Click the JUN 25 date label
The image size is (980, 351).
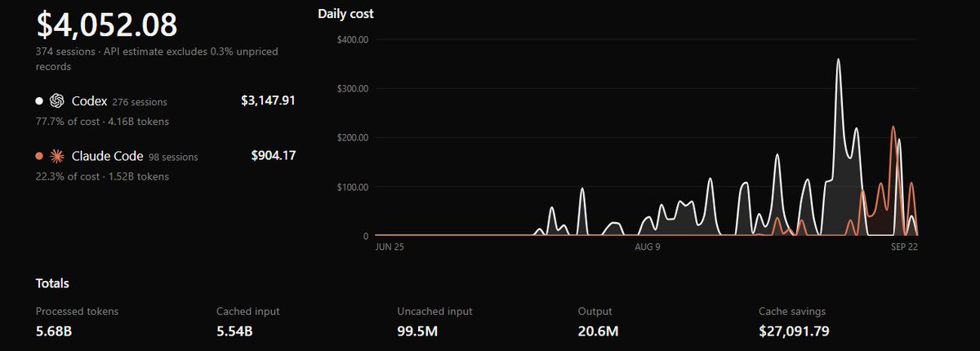click(x=389, y=247)
